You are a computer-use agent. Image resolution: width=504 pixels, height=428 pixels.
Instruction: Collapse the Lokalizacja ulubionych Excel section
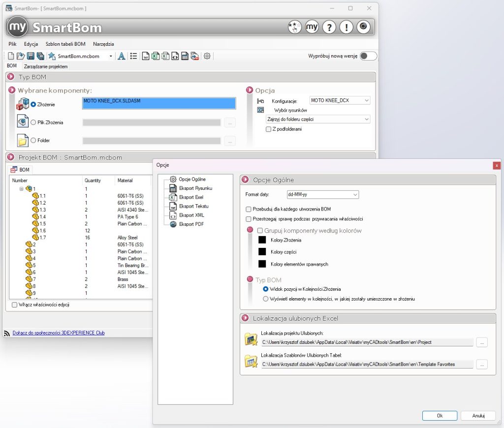[245, 318]
